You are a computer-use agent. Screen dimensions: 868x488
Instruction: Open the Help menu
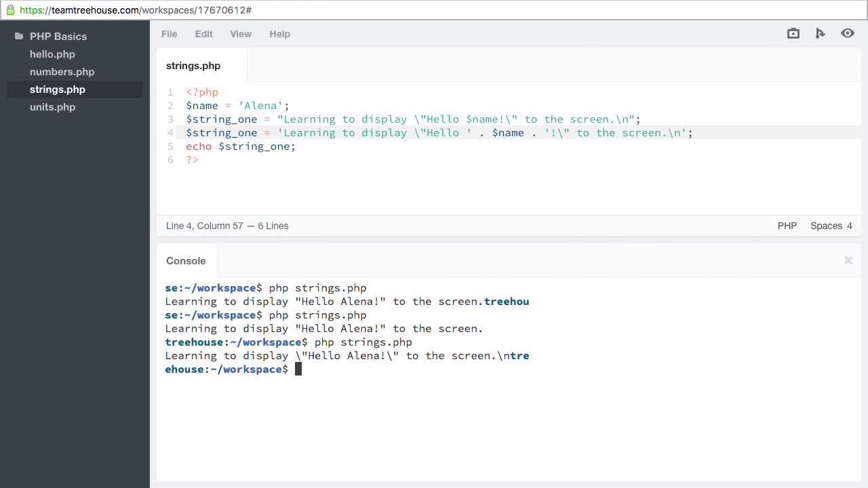coord(279,34)
